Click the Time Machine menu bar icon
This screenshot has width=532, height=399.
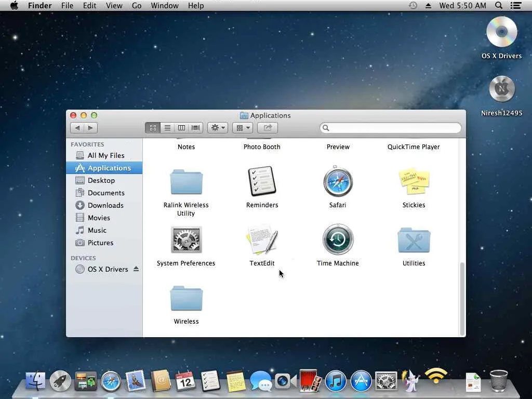click(x=413, y=5)
